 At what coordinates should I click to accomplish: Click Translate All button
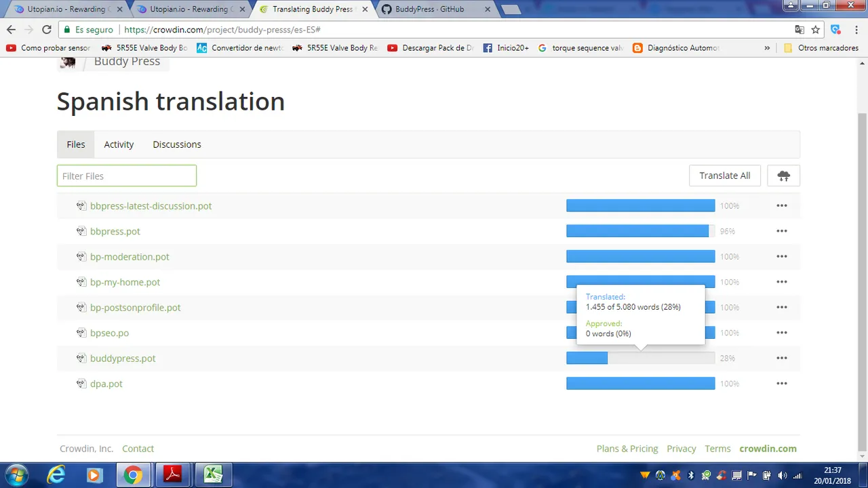[725, 176]
